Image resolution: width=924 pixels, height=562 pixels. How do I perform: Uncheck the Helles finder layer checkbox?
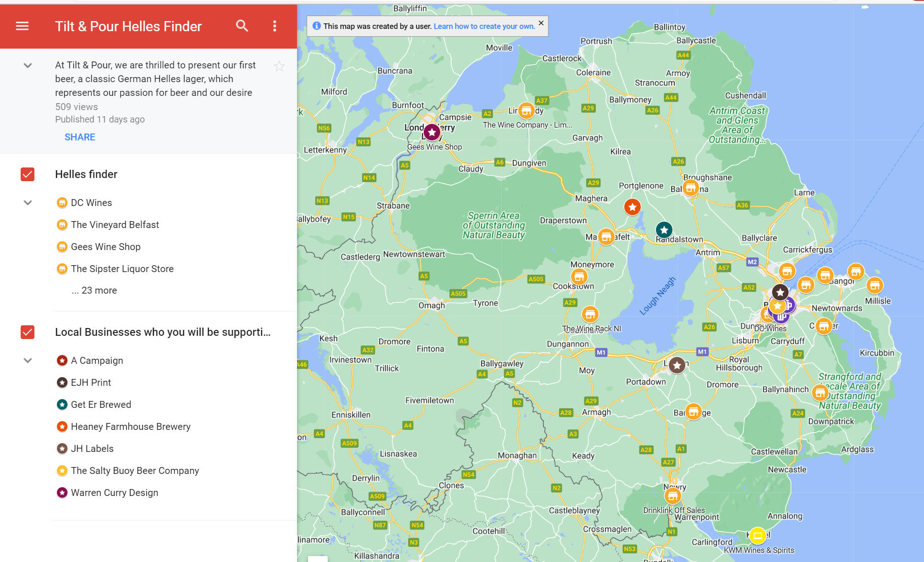(28, 174)
